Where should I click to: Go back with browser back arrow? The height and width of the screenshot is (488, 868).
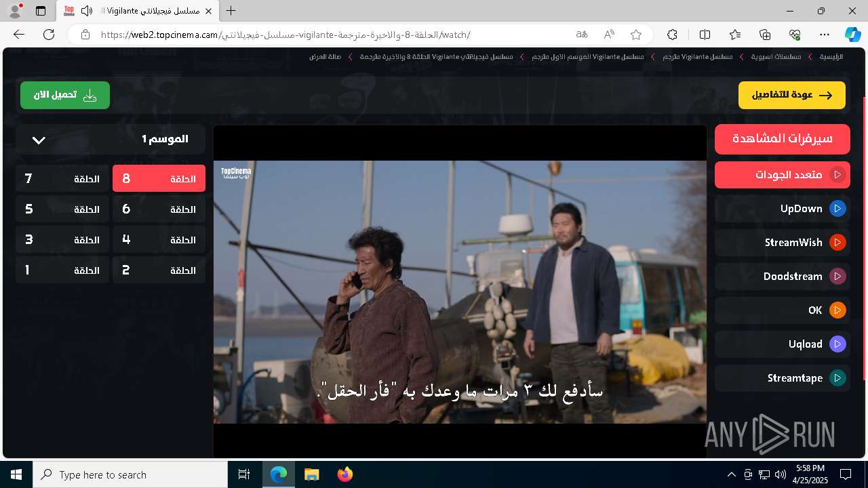coord(19,35)
